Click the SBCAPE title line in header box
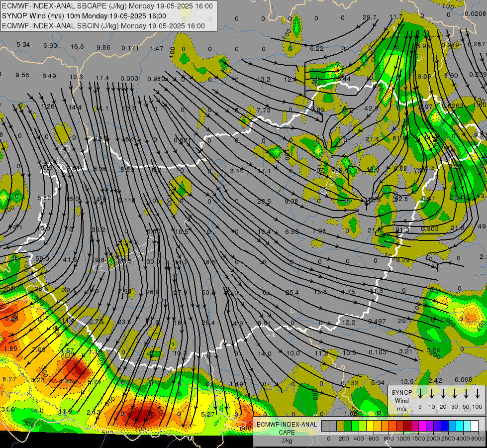The width and height of the screenshot is (487, 448). [107, 6]
